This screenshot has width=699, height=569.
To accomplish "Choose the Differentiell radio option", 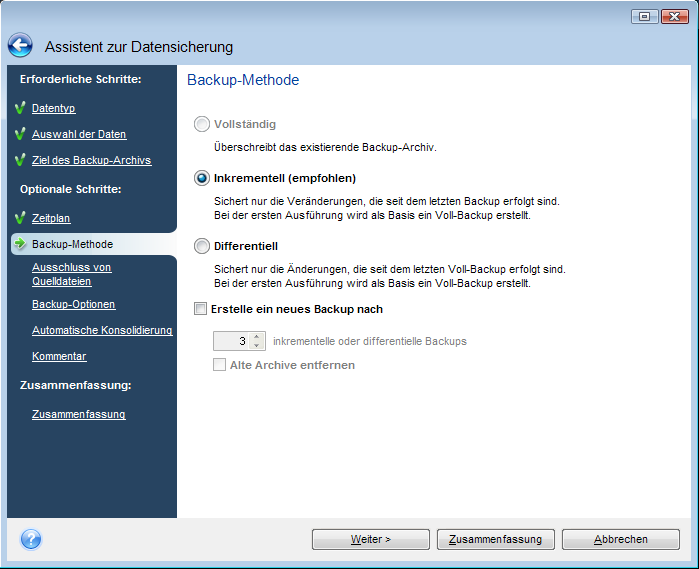I will pyautogui.click(x=203, y=246).
